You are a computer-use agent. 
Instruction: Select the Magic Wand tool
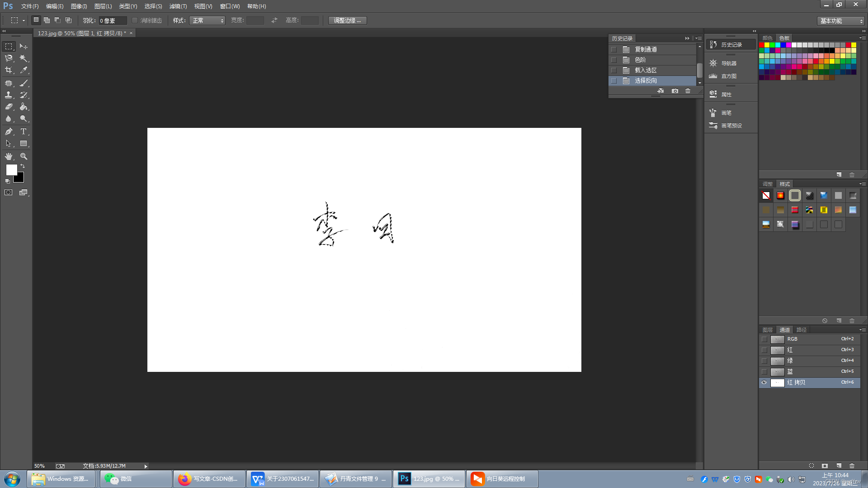24,58
